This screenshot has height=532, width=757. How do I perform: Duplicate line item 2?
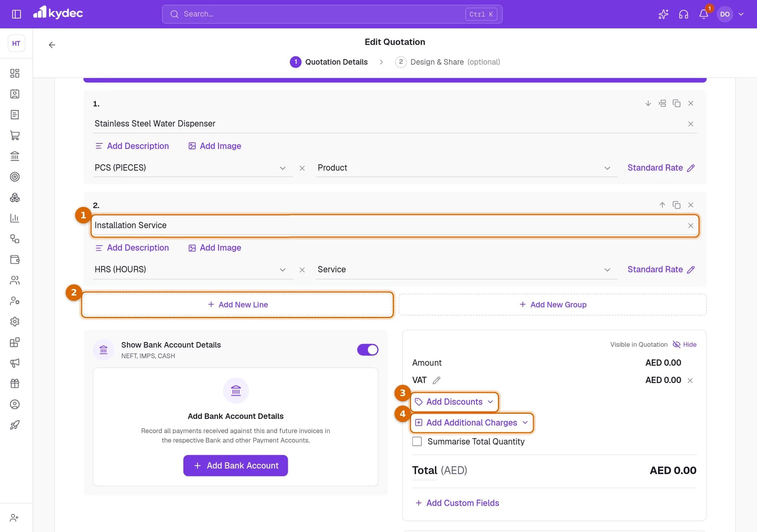tap(676, 205)
